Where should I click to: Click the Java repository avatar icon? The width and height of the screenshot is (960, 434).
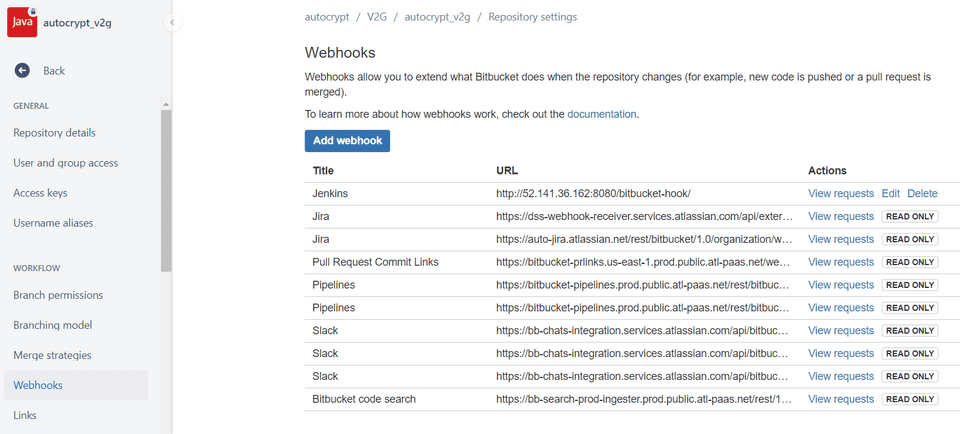22,21
